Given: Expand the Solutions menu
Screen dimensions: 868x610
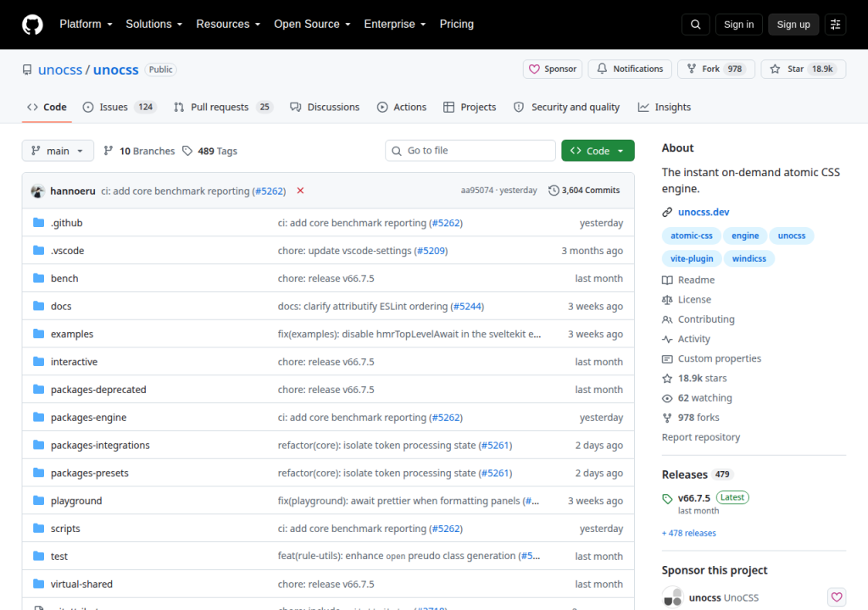Looking at the screenshot, I should pyautogui.click(x=154, y=25).
